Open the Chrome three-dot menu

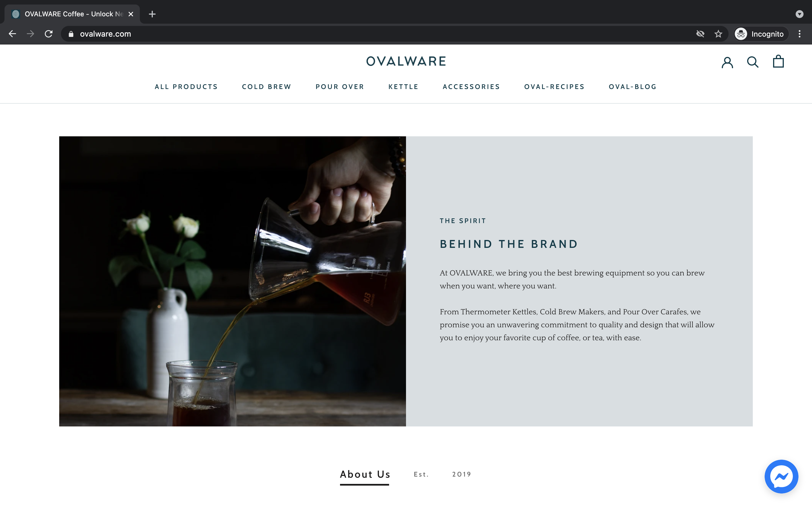point(800,34)
